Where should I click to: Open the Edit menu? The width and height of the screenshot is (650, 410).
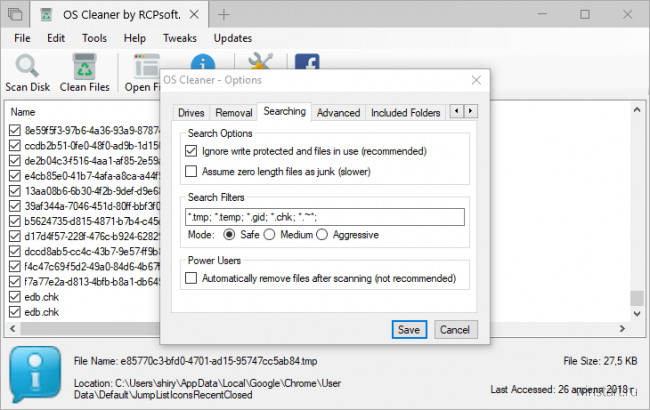tap(56, 38)
